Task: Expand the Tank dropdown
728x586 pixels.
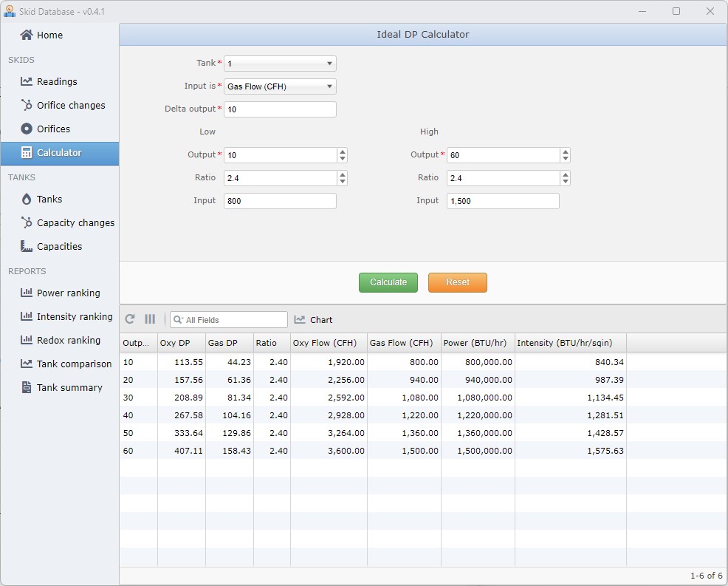Action: tap(329, 64)
